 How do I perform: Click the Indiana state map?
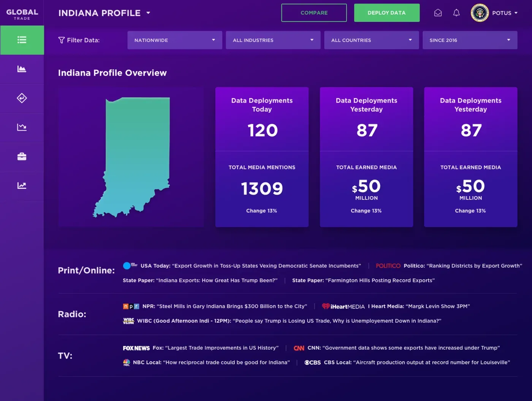[x=131, y=157]
